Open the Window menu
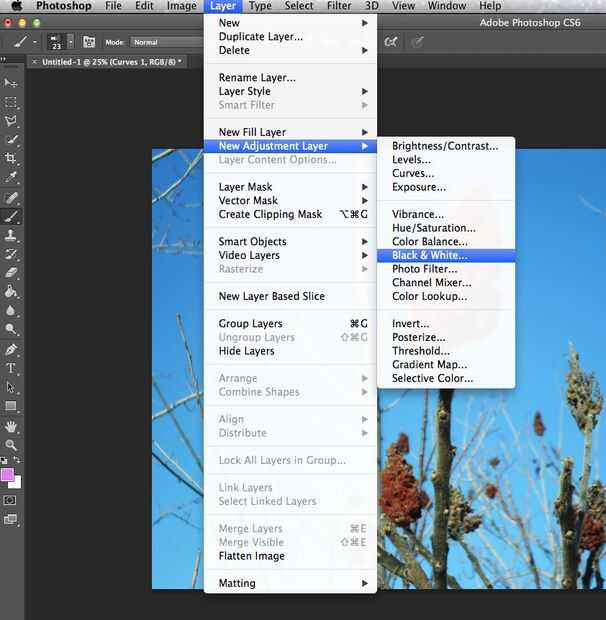 click(x=447, y=6)
